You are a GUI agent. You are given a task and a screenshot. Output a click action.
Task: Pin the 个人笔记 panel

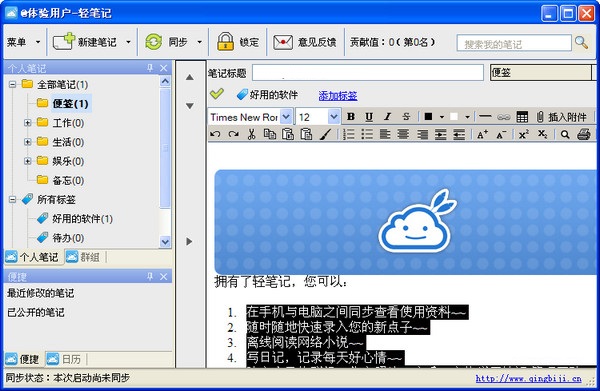pyautogui.click(x=150, y=68)
